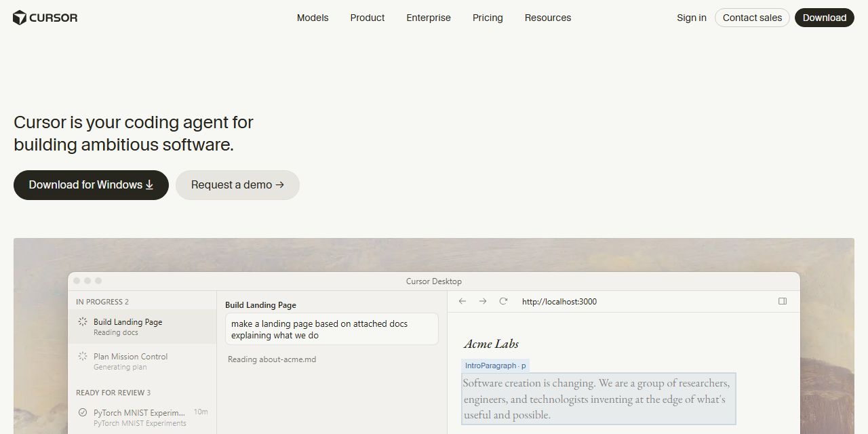The height and width of the screenshot is (434, 868).
Task: Click the prompt message box about landing page
Action: (x=332, y=330)
